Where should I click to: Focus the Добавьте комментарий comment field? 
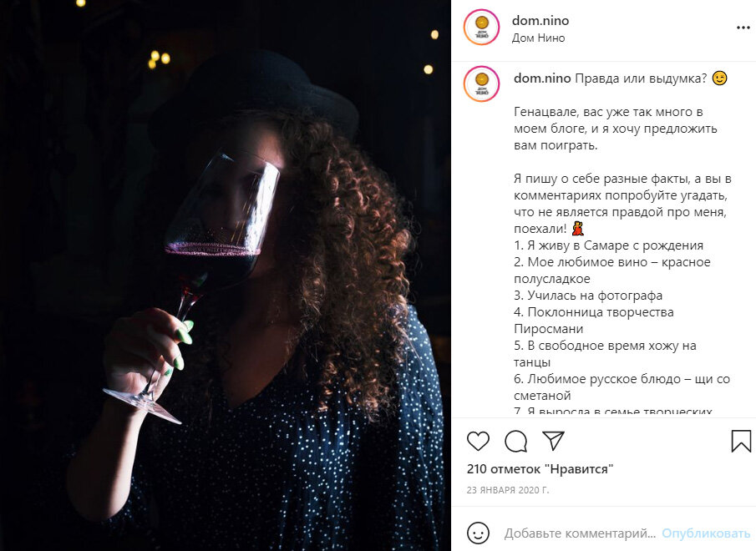[x=580, y=533]
